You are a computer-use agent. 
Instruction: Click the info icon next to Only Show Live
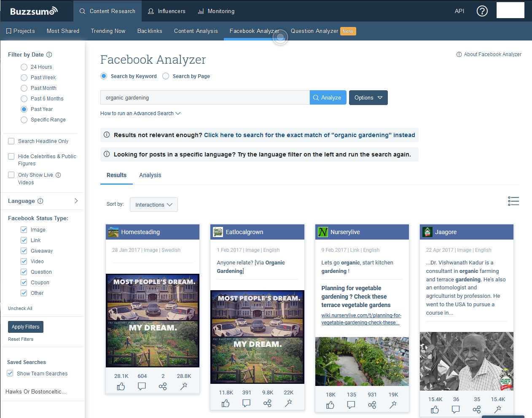click(58, 175)
